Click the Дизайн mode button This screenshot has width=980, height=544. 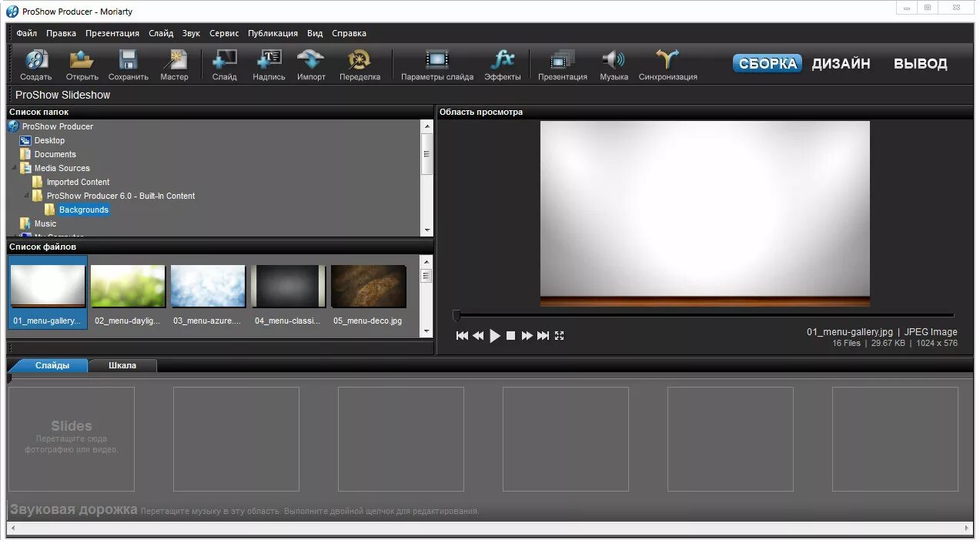pos(841,64)
